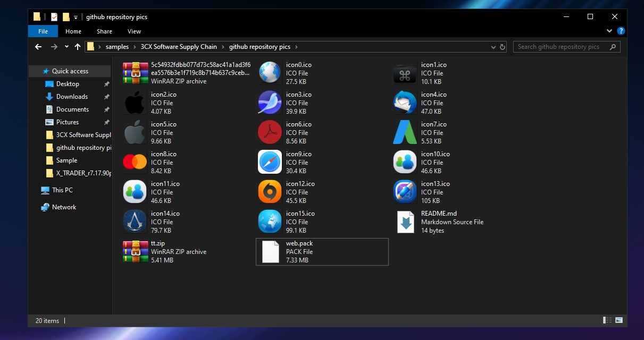
Task: Select the icon8.ico Mastercard icon
Action: (x=135, y=163)
